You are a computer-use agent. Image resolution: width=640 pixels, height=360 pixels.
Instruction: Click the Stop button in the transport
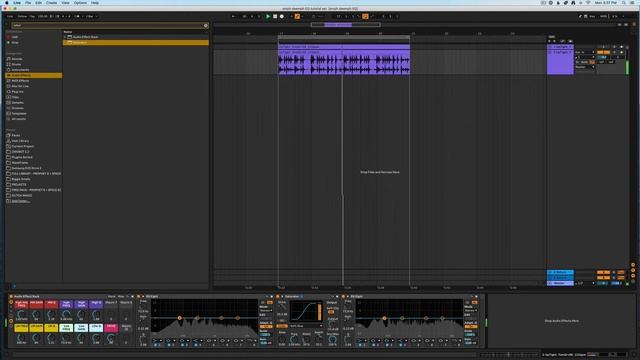[275, 16]
